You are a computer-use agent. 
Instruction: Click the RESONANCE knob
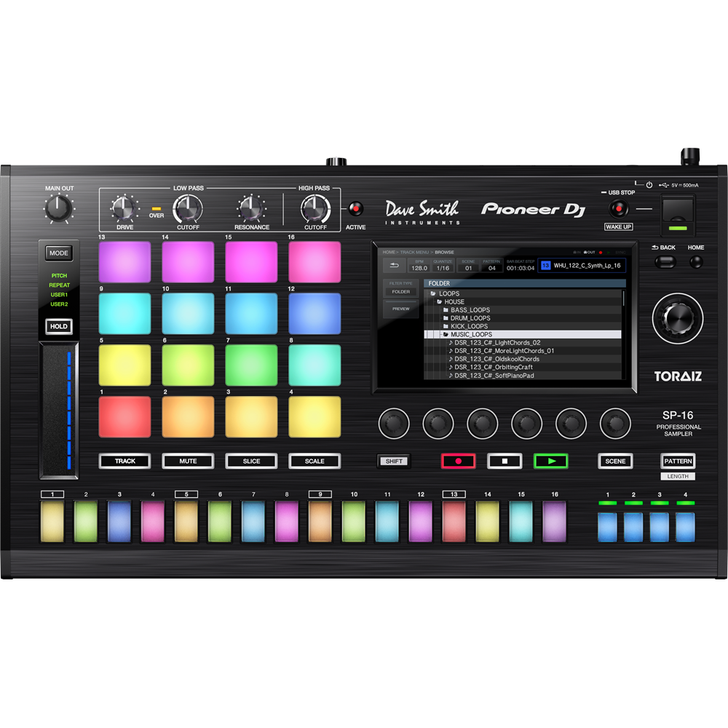[251, 208]
